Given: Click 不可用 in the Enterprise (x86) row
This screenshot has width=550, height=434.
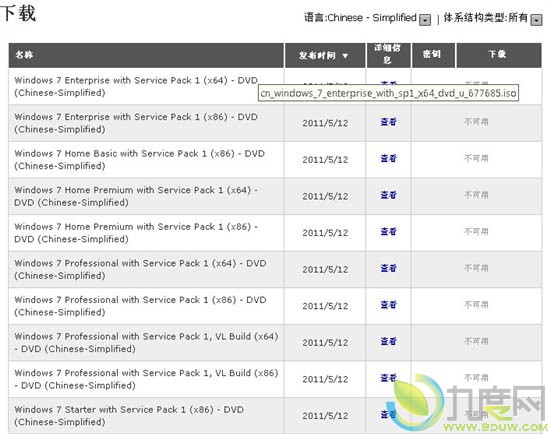Looking at the screenshot, I should (476, 122).
